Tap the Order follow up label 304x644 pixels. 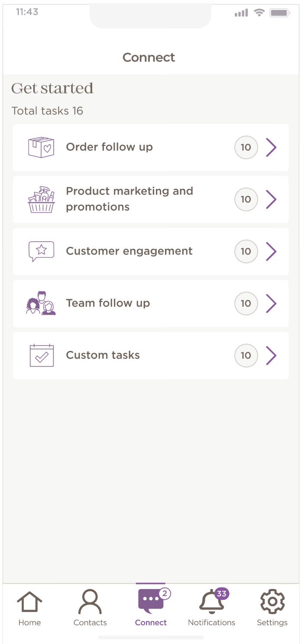click(x=109, y=147)
